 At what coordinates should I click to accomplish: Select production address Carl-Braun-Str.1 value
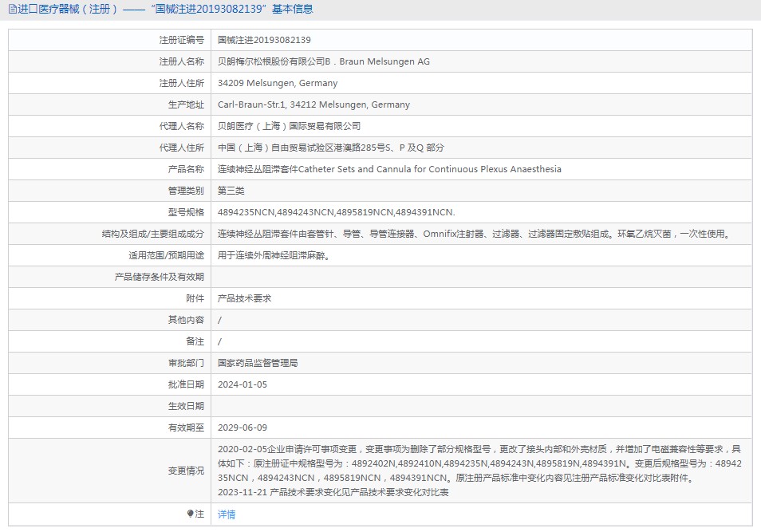(x=313, y=104)
